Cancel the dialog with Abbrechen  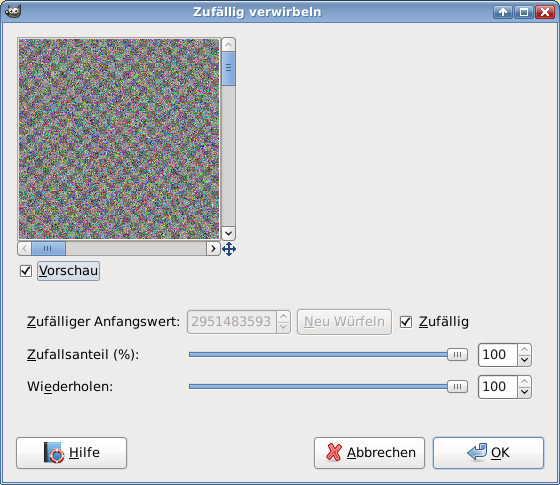(369, 453)
